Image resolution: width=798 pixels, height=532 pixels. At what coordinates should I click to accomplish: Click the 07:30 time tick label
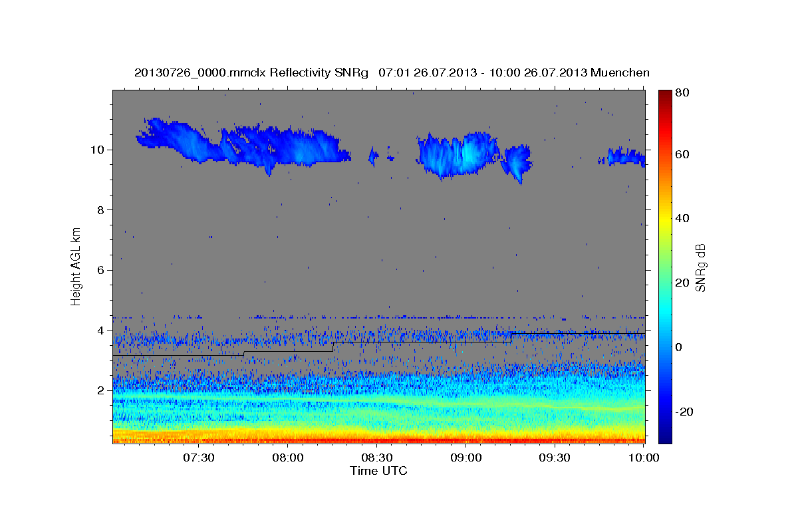click(199, 458)
